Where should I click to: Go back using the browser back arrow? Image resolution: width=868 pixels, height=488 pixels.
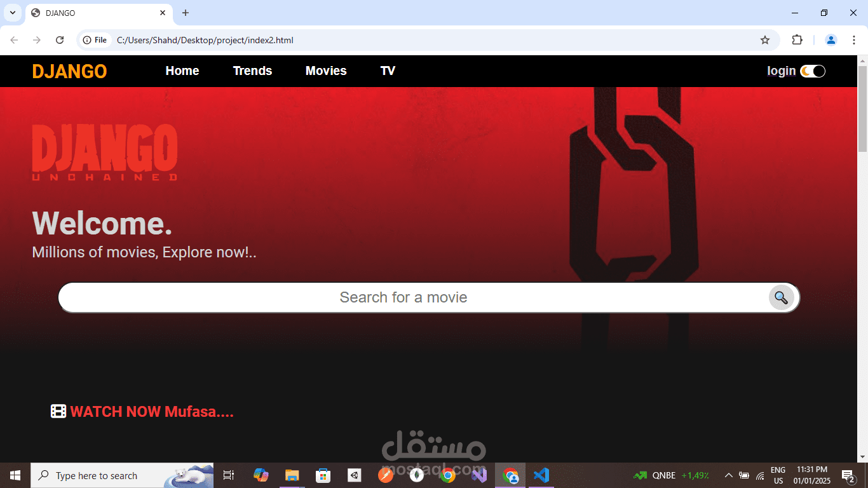[14, 40]
